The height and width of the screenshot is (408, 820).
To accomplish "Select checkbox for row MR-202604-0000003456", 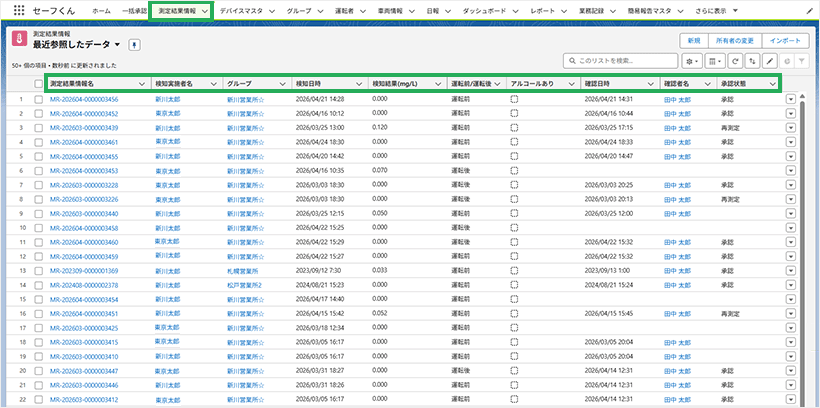I will coord(38,99).
